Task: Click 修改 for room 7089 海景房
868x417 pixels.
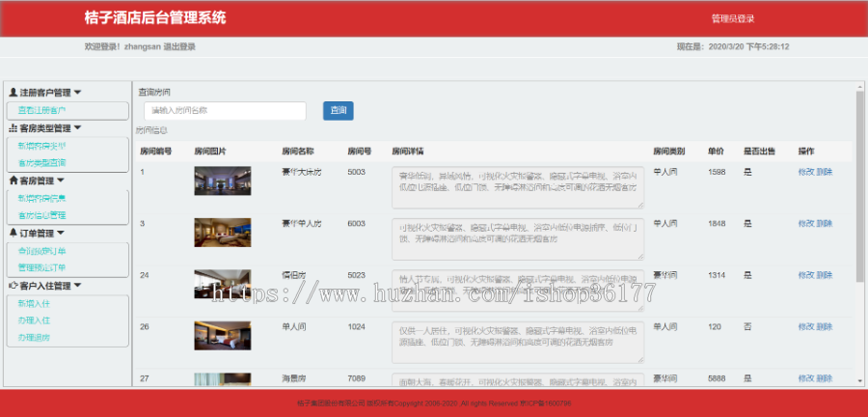Action: pyautogui.click(x=806, y=378)
